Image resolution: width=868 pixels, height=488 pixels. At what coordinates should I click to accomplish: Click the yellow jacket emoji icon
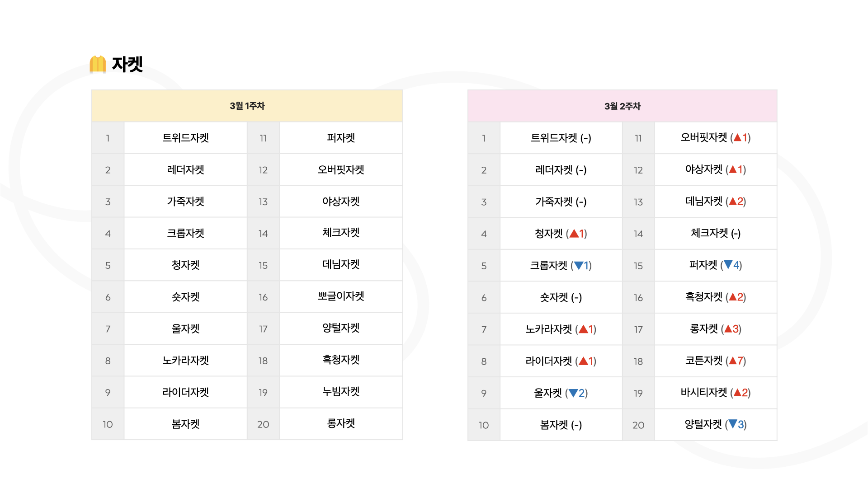click(x=98, y=64)
